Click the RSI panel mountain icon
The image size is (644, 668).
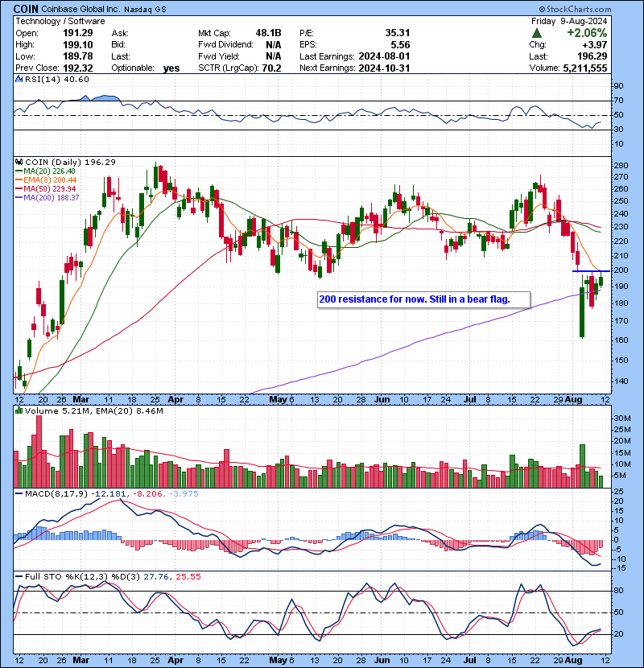click(19, 79)
